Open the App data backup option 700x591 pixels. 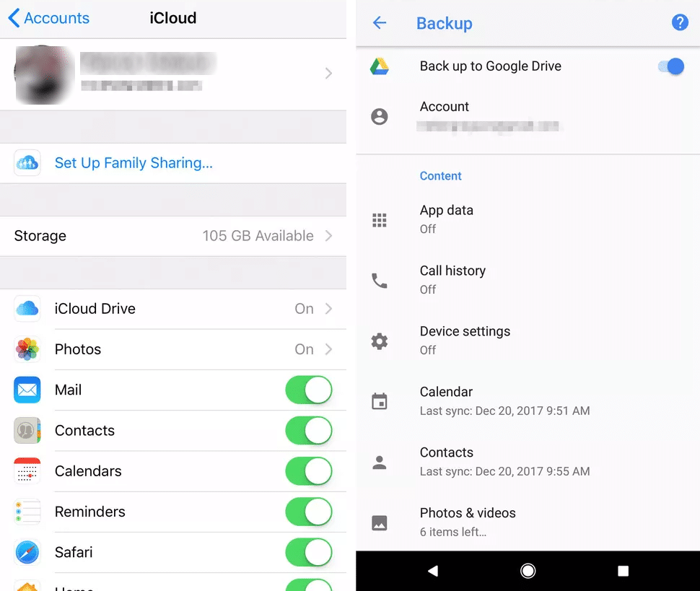[x=447, y=219]
